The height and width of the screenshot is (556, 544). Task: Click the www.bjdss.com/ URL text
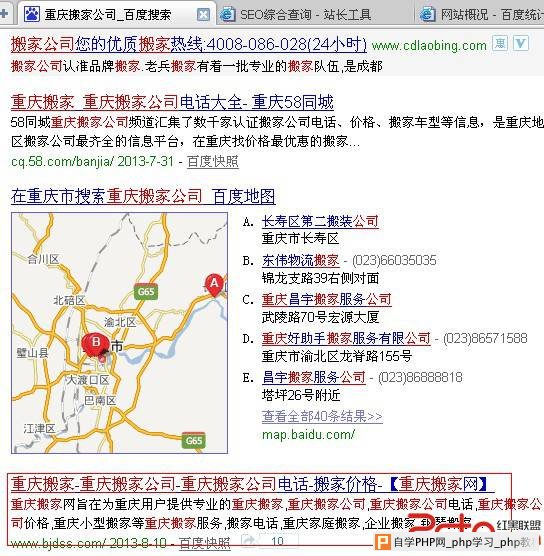pyautogui.click(x=58, y=543)
